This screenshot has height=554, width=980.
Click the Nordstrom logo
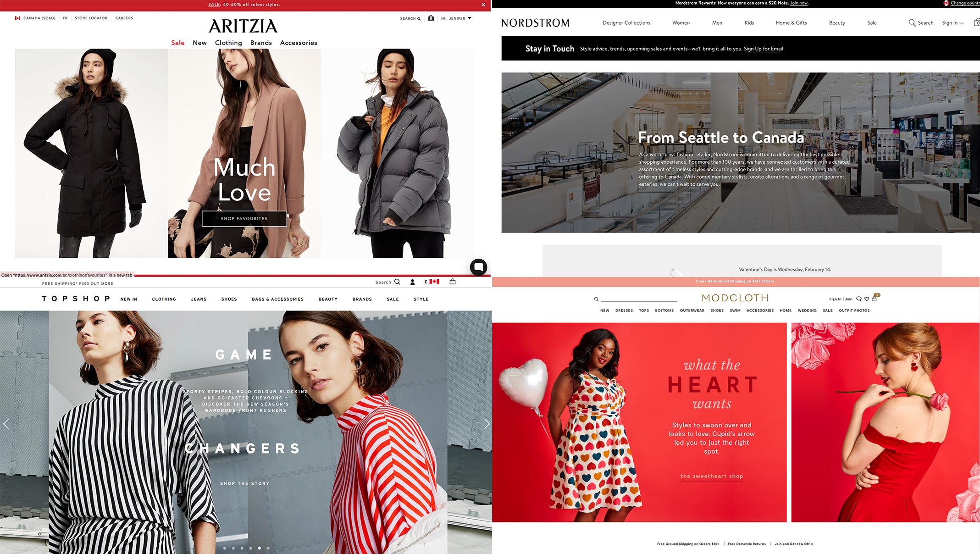click(535, 23)
